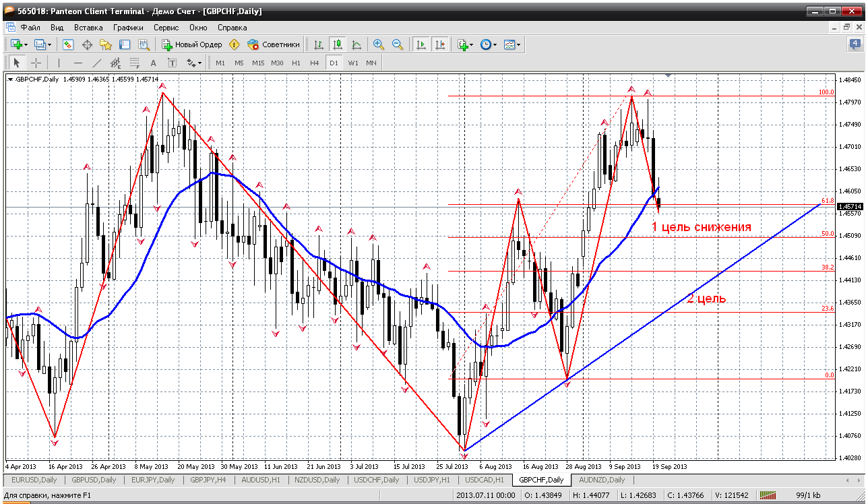Expand the GBPCHF,Daily chart header triangle
Image resolution: width=868 pixels, height=504 pixels.
[11, 80]
